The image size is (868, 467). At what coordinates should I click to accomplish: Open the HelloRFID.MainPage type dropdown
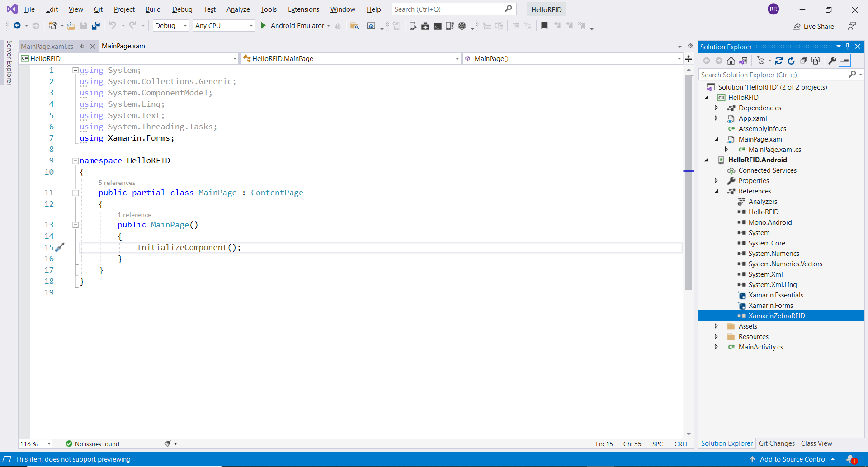click(351, 58)
